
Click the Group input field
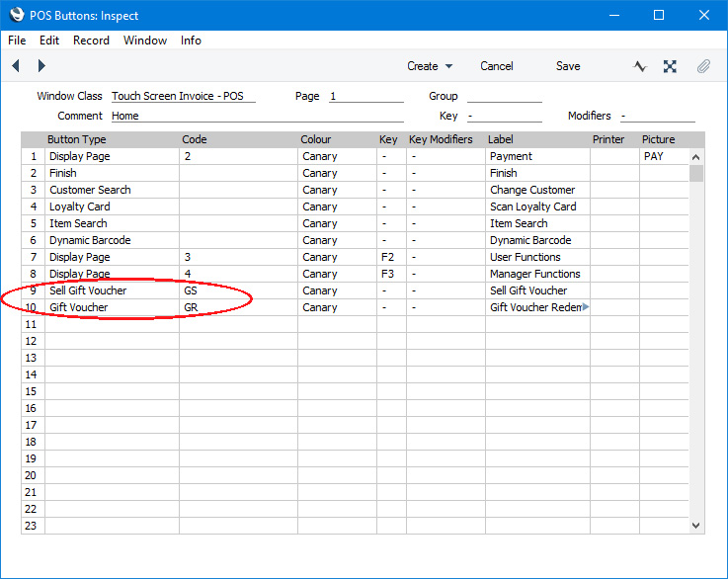click(505, 96)
